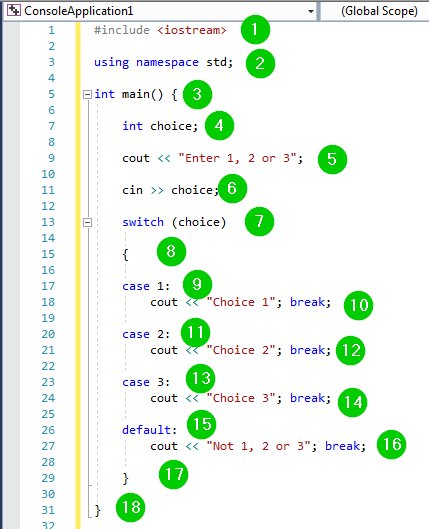
Task: Place cursor on the switch keyword
Action: pyautogui.click(x=143, y=222)
